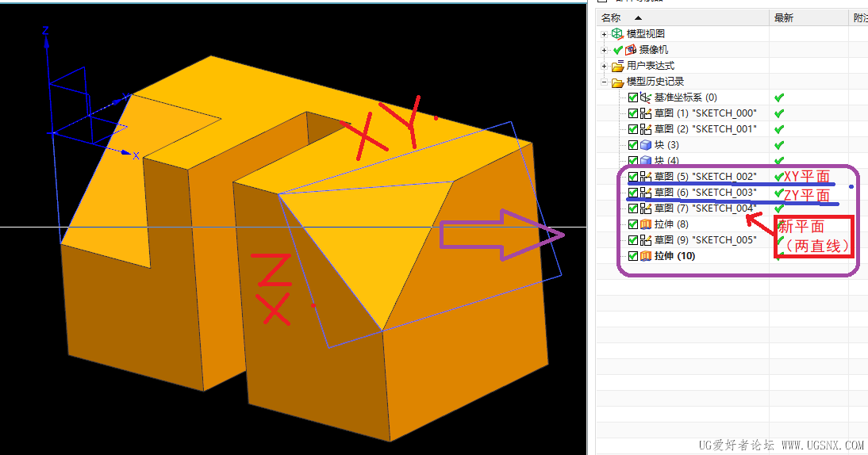Uncheck the 基准坐标系 (0) checkbox
Image resolution: width=868 pixels, height=455 pixels.
[x=632, y=97]
